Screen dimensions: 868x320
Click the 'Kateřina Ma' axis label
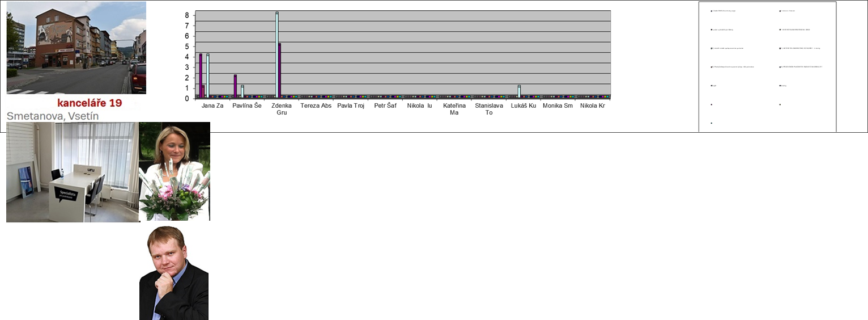coord(454,109)
